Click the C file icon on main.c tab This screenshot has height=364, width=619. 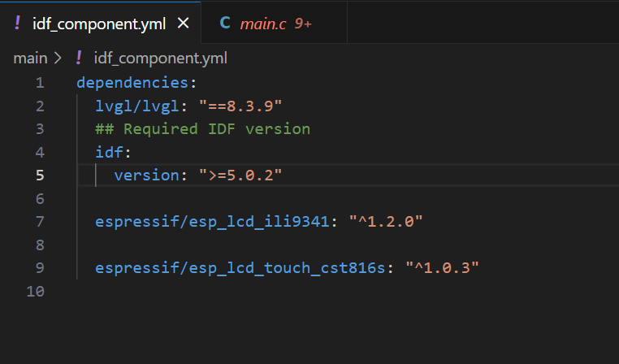[225, 24]
